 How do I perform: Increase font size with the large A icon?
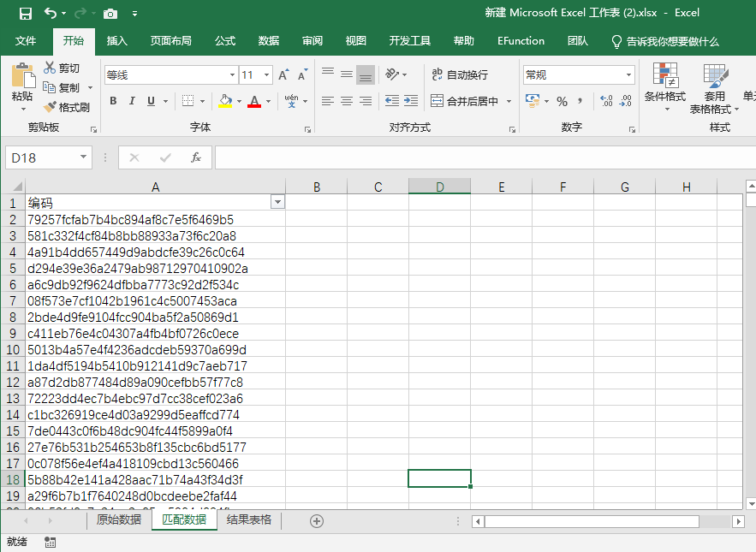coord(283,74)
